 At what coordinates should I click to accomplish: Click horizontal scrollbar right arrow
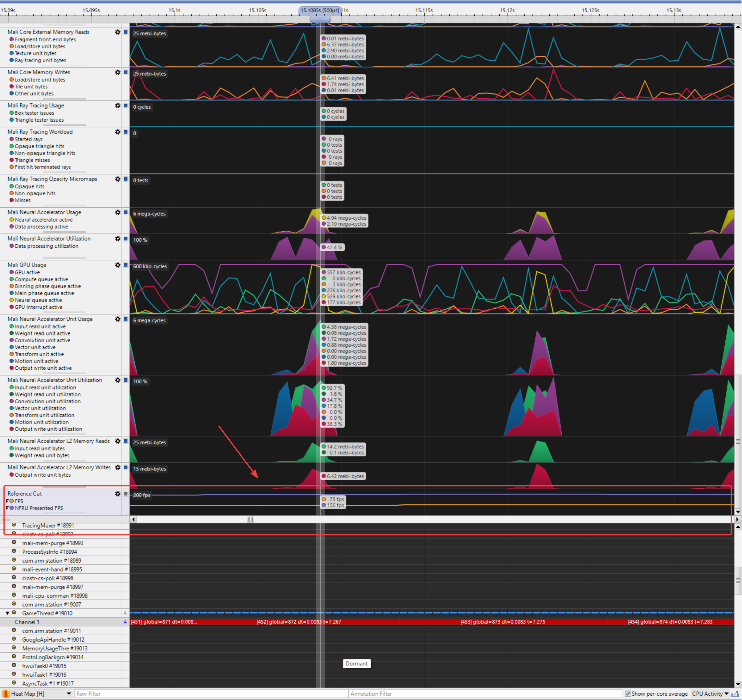737,519
